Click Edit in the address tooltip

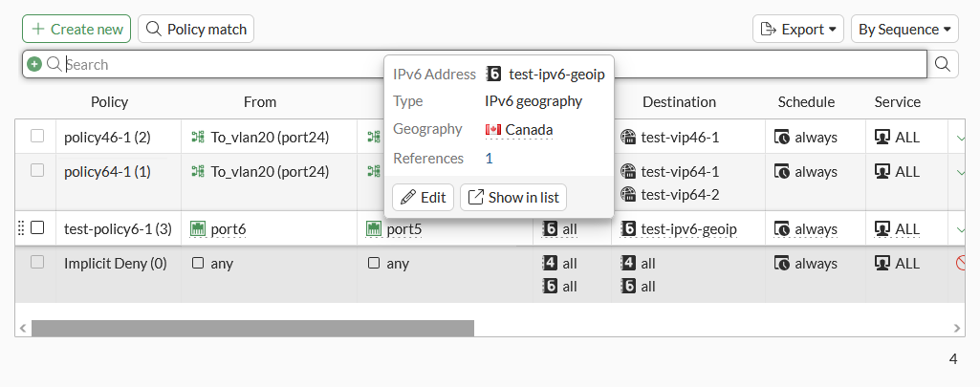click(x=424, y=198)
